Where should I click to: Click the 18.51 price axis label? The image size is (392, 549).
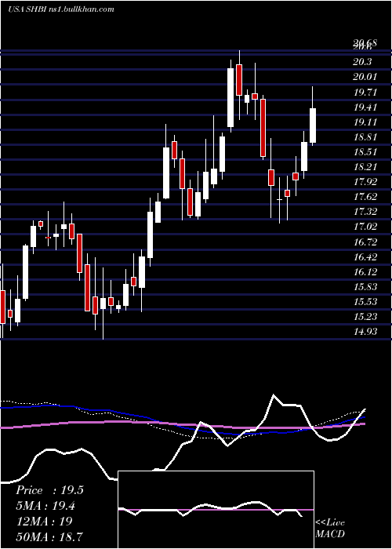point(365,151)
